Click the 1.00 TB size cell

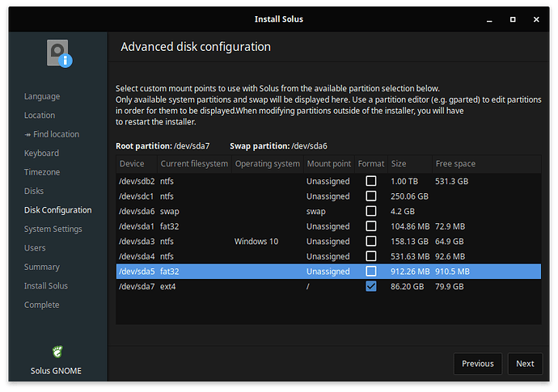(x=404, y=181)
